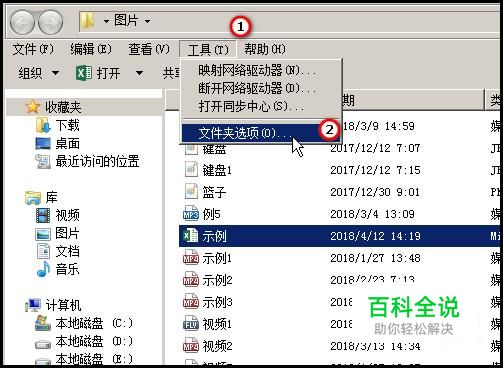Open 音乐 library in sidebar
Image resolution: width=503 pixels, height=368 pixels.
point(68,269)
